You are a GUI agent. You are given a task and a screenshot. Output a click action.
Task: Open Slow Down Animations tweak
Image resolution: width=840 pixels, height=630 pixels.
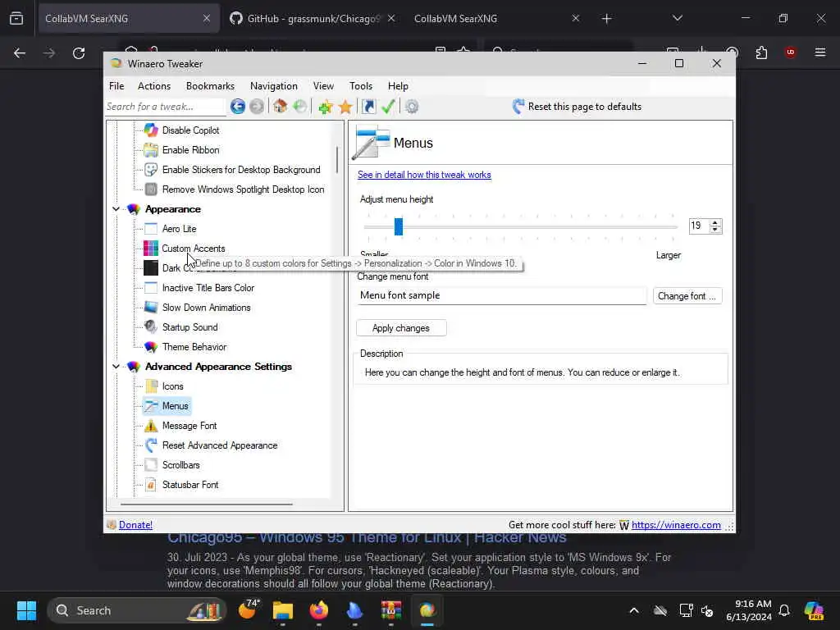pyautogui.click(x=206, y=308)
